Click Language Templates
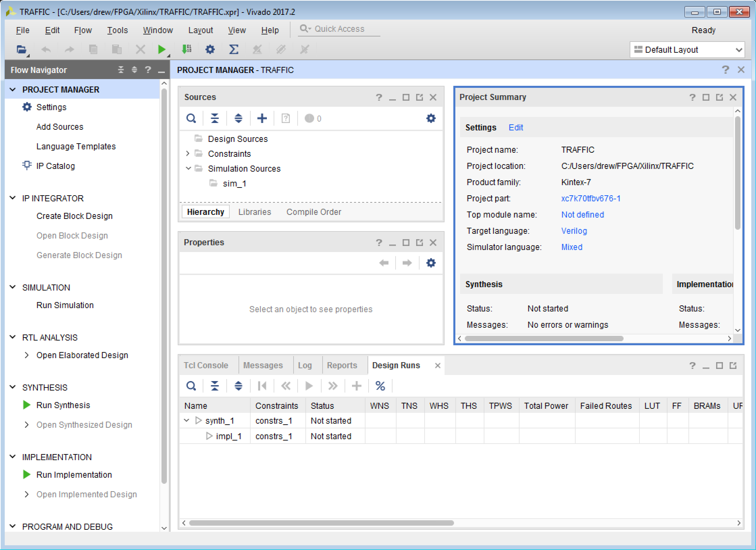This screenshot has height=550, width=756. (76, 146)
